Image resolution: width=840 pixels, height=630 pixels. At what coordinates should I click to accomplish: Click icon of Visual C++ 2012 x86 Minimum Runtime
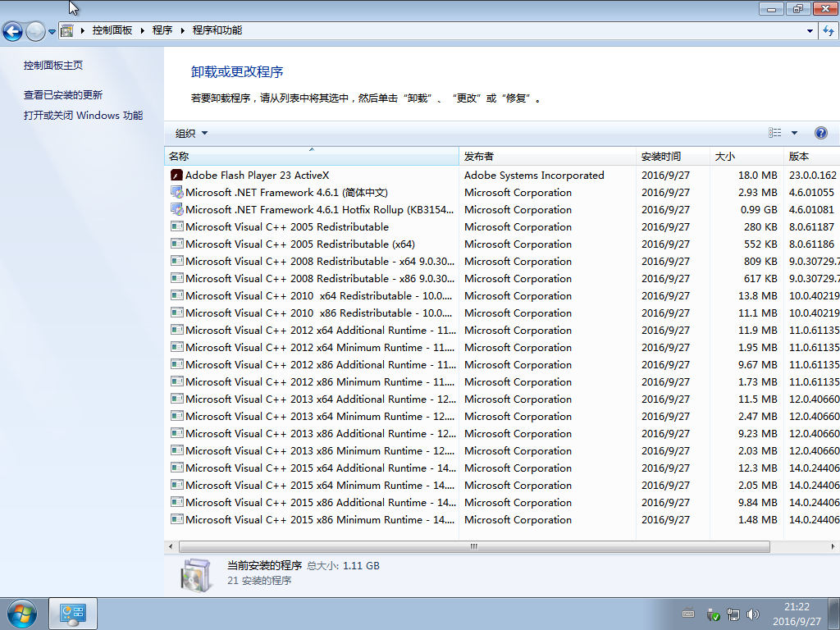pos(177,381)
